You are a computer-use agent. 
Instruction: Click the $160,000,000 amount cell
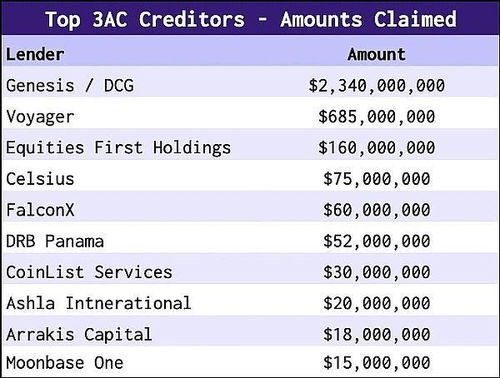click(x=377, y=148)
